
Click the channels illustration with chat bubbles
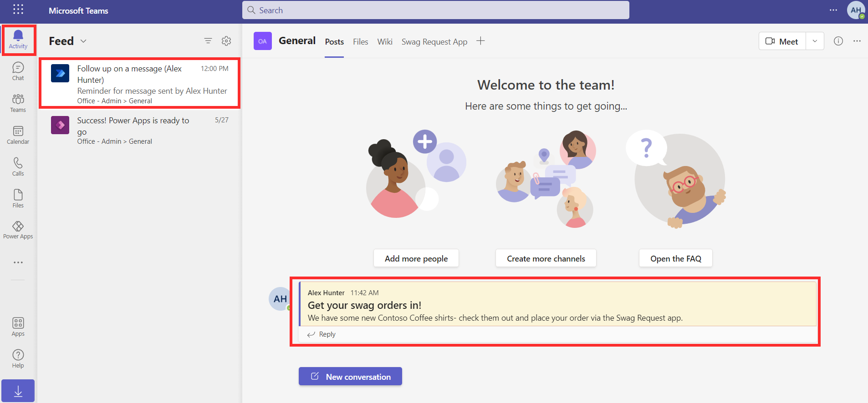tap(546, 179)
